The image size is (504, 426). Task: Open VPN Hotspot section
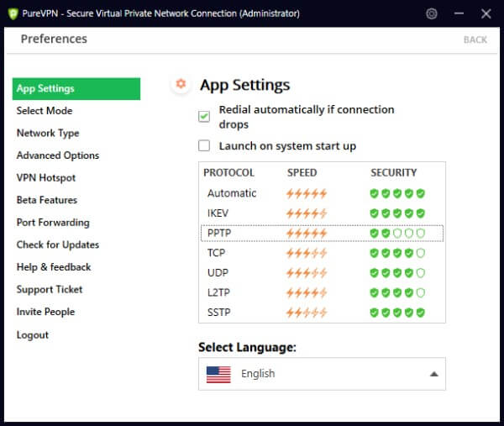pyautogui.click(x=46, y=178)
